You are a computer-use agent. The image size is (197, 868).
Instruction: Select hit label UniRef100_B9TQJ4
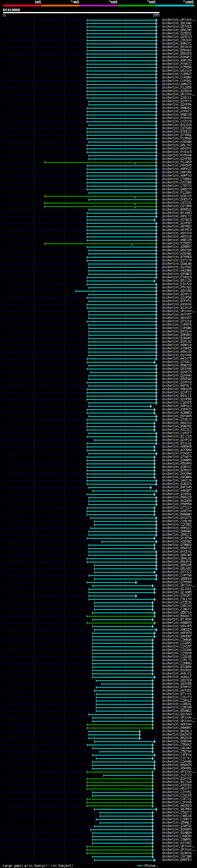click(x=177, y=331)
